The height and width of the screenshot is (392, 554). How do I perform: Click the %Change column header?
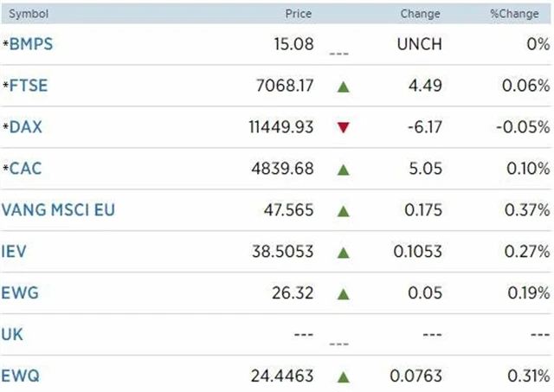pyautogui.click(x=530, y=14)
